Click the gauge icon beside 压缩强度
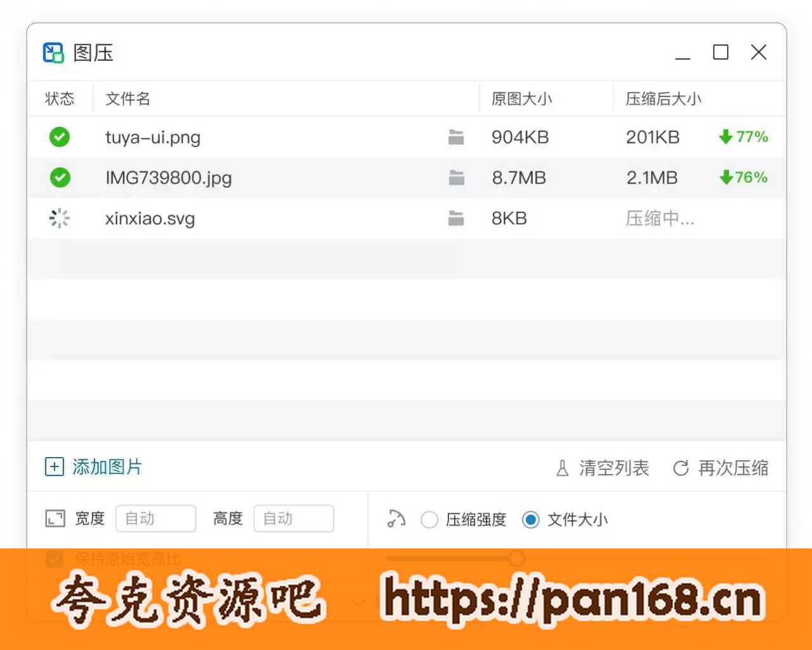The width and height of the screenshot is (812, 650). pos(396,519)
